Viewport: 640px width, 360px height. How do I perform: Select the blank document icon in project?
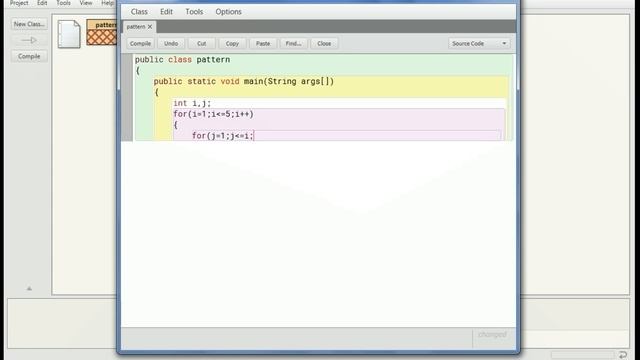tap(69, 34)
